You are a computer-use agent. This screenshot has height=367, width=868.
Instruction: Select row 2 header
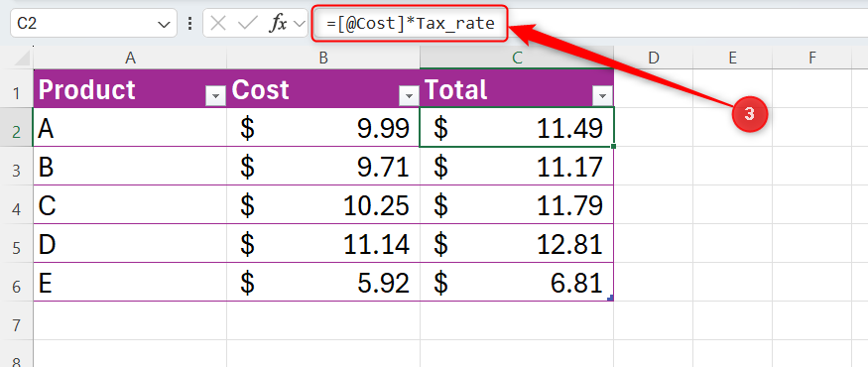pos(17,127)
